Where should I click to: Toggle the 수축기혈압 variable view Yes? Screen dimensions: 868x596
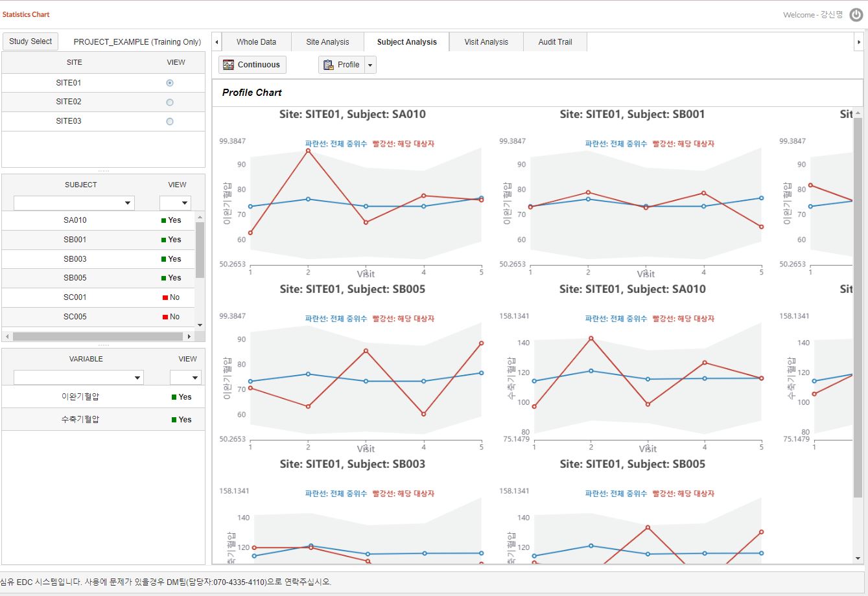coord(182,420)
